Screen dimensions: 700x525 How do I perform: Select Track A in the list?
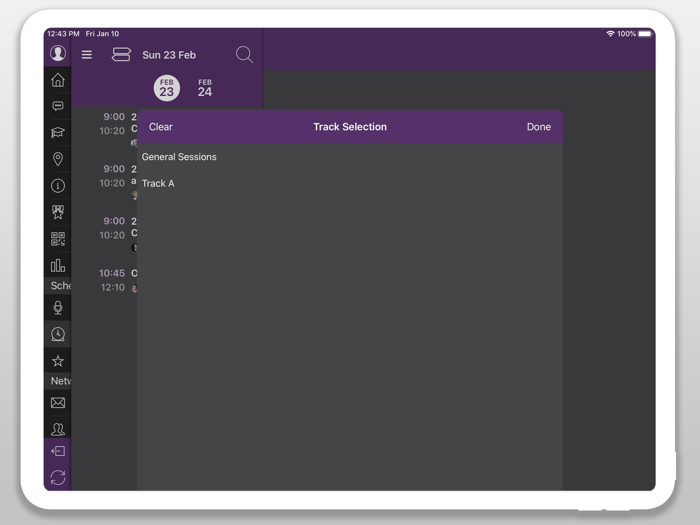click(x=350, y=183)
